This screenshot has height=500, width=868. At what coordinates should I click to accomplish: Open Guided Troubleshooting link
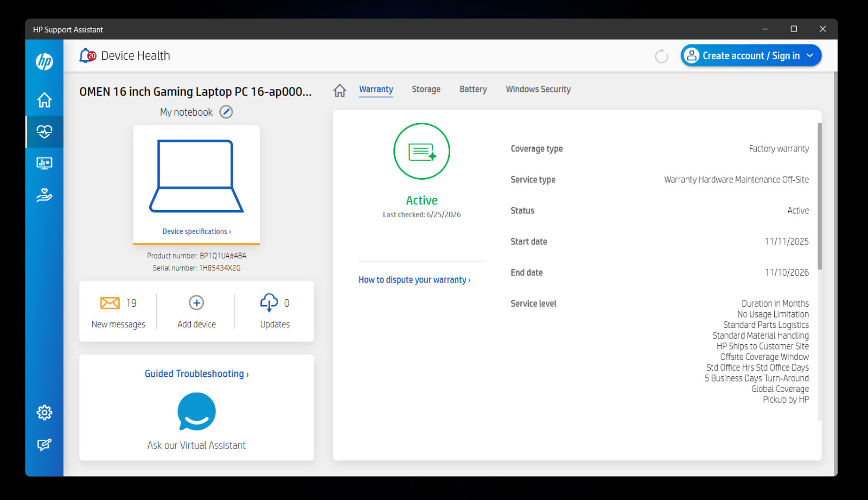(196, 374)
